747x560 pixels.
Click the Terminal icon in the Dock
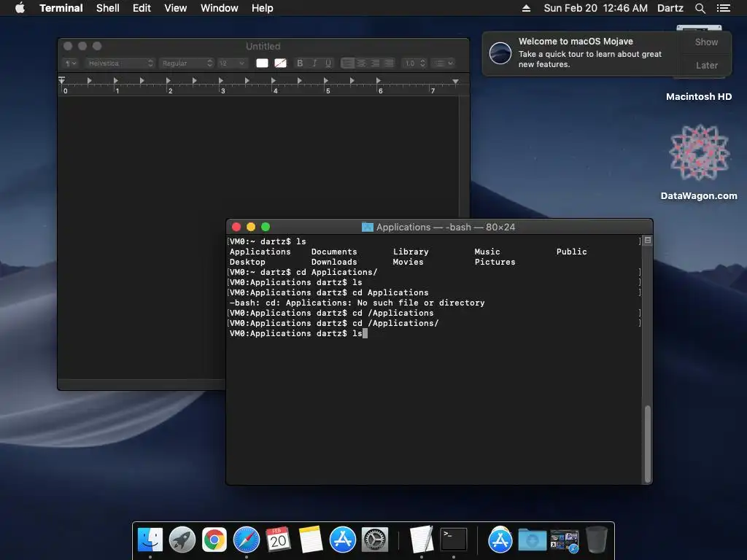454,540
